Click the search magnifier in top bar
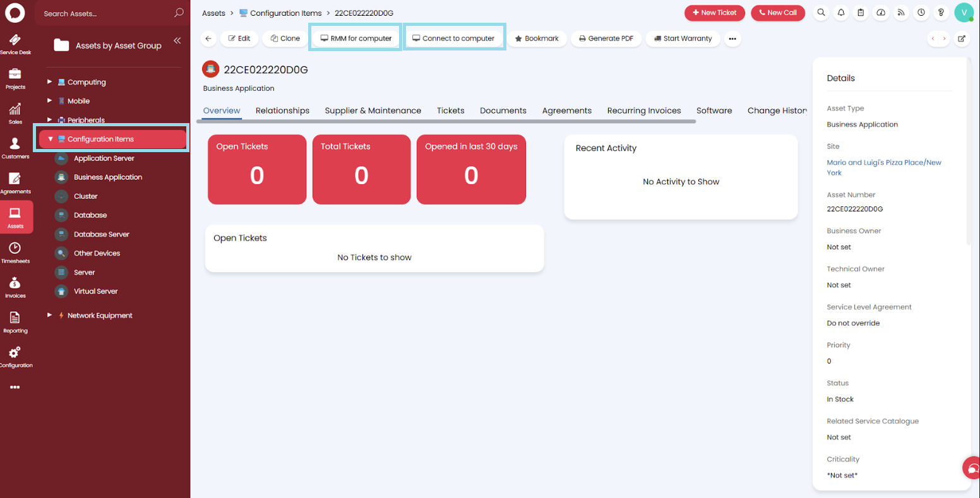The height and width of the screenshot is (498, 980). (x=821, y=13)
